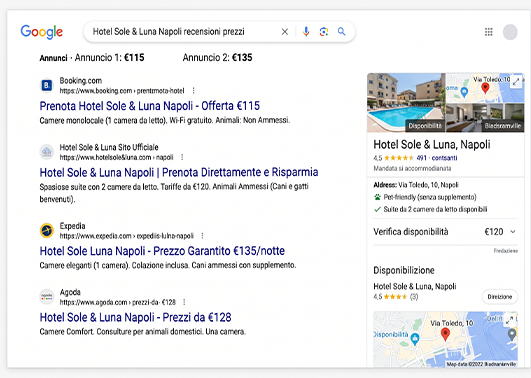This screenshot has width=531, height=378.
Task: Click the Annuncio 1: €115 ad
Action: point(109,58)
